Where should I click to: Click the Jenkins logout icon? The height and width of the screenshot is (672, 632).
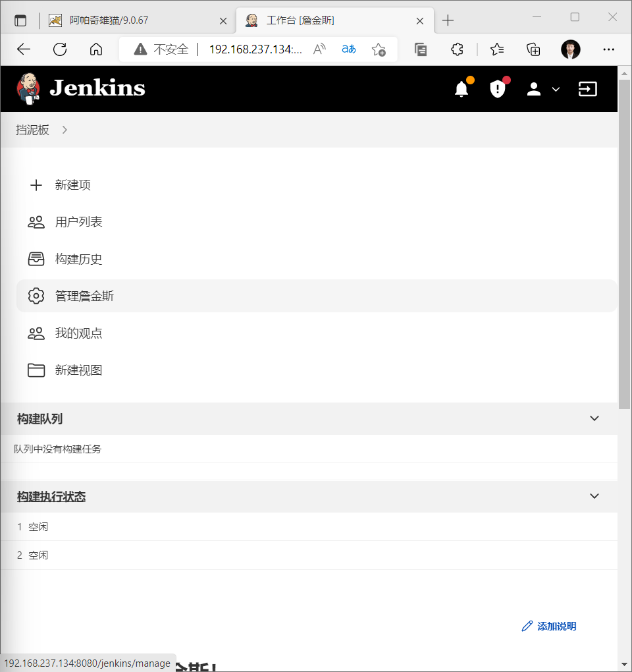[x=587, y=89]
